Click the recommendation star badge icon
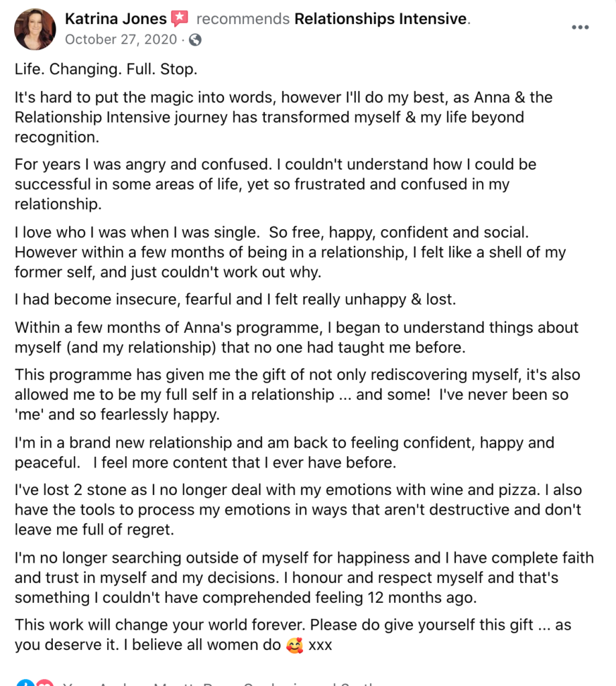The width and height of the screenshot is (616, 686). pos(180,19)
